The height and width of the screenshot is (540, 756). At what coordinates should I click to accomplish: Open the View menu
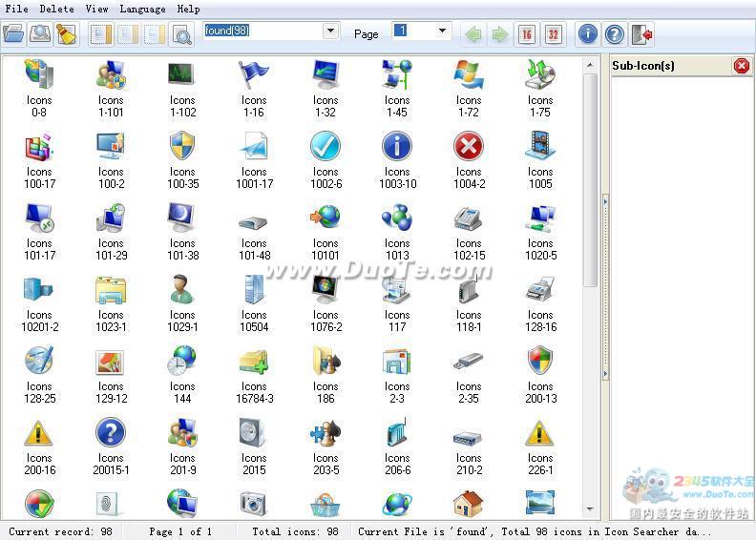pyautogui.click(x=96, y=9)
